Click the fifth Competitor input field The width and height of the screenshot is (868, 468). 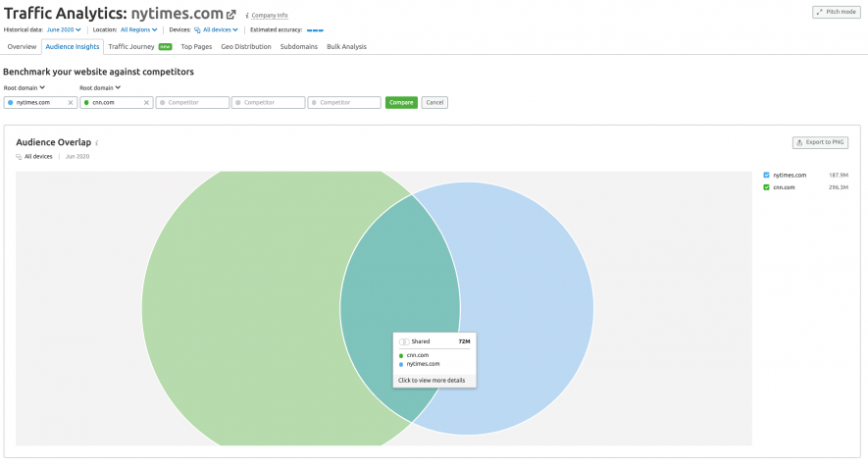344,102
